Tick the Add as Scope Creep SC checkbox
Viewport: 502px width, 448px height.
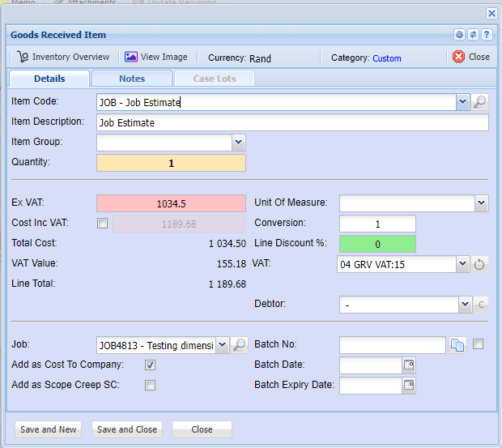coord(150,386)
